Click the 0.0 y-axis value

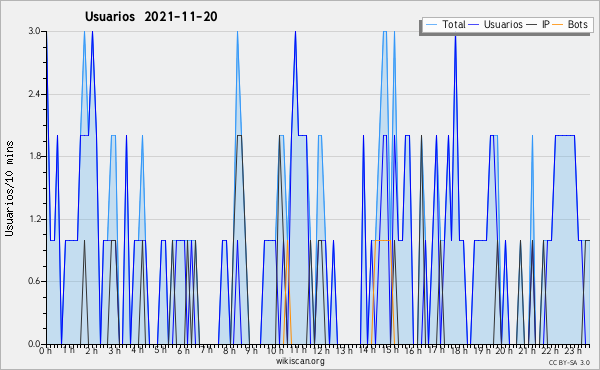(34, 344)
